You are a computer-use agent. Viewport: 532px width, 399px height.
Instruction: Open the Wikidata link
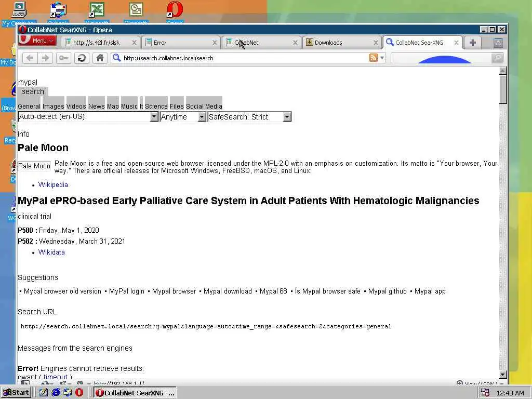click(51, 252)
